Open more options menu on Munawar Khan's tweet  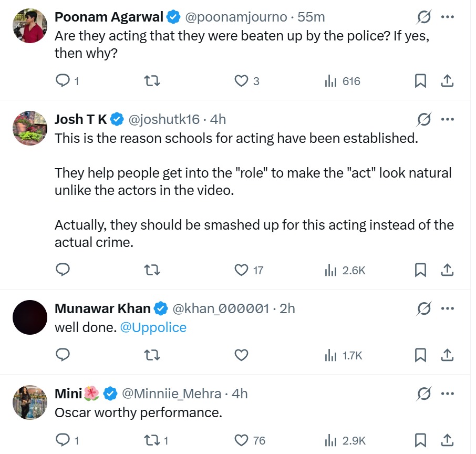[447, 308]
